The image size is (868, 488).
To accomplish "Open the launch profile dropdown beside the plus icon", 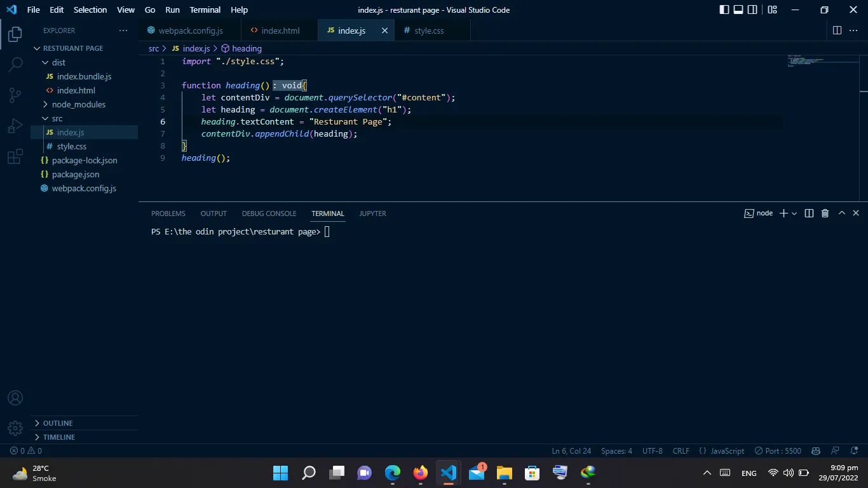I will point(795,213).
